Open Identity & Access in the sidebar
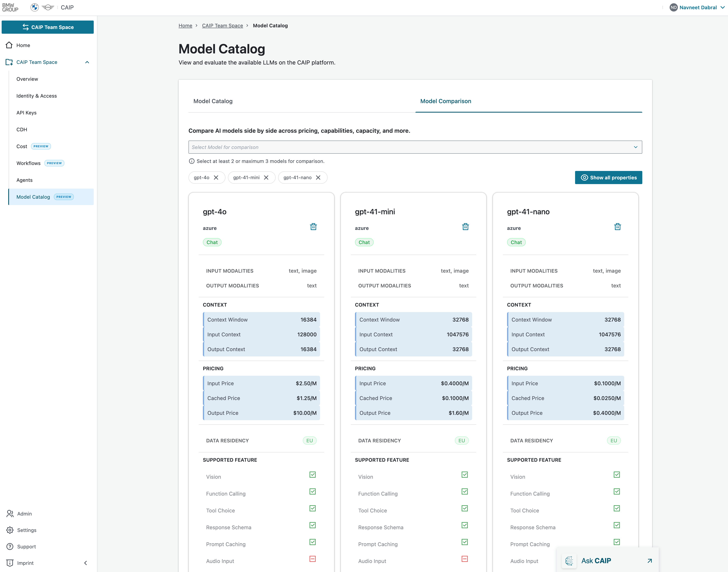 (x=37, y=96)
